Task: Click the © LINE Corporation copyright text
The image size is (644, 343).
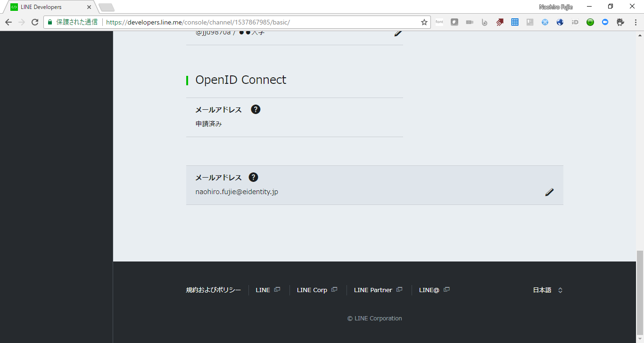Action: [375, 318]
